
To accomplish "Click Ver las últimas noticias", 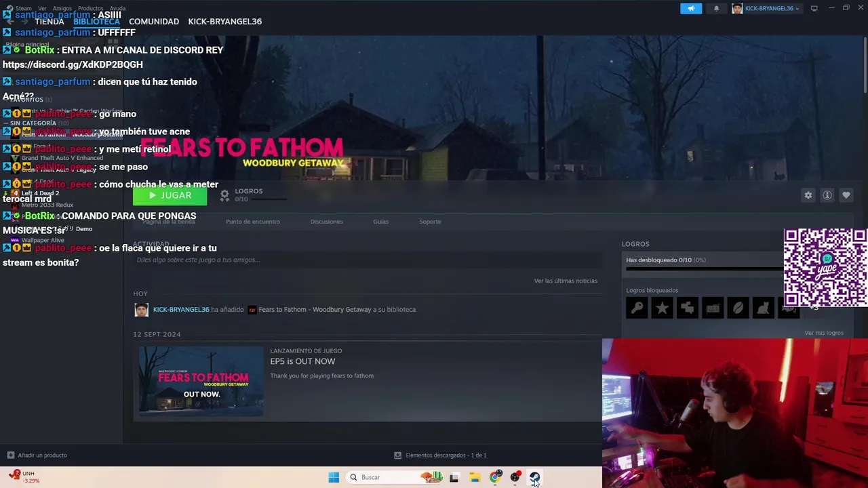I will [x=566, y=281].
